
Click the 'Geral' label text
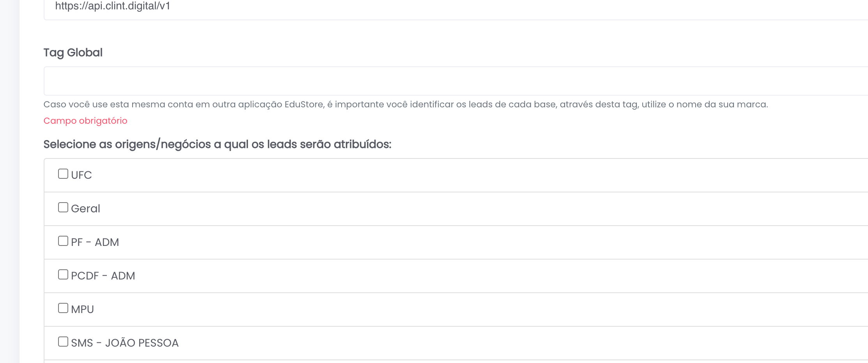coord(86,209)
